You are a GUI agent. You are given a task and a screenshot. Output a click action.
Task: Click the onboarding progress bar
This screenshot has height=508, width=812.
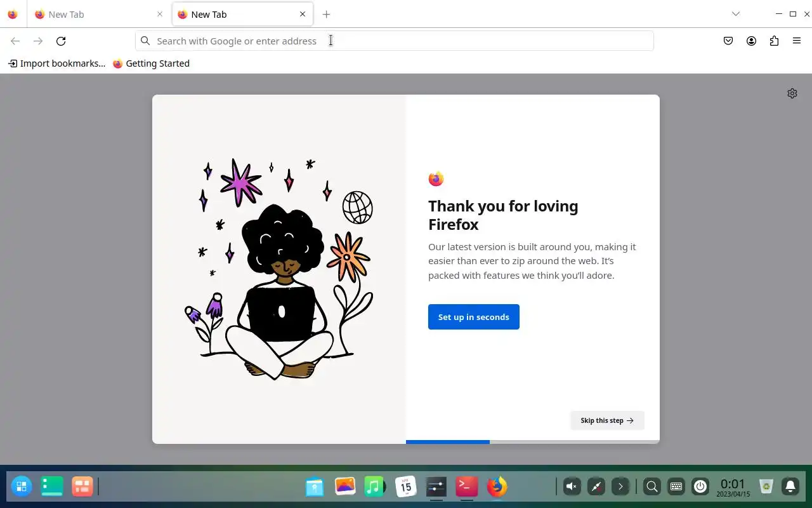533,442
